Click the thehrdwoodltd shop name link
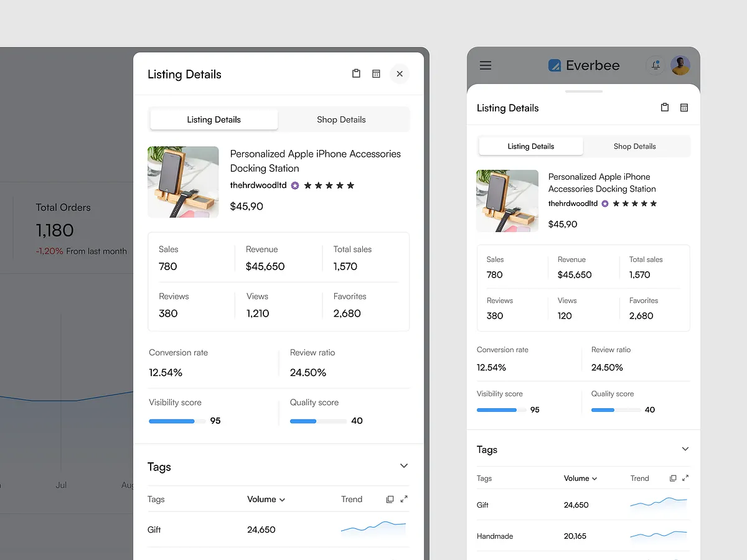The width and height of the screenshot is (747, 560). coord(257,185)
